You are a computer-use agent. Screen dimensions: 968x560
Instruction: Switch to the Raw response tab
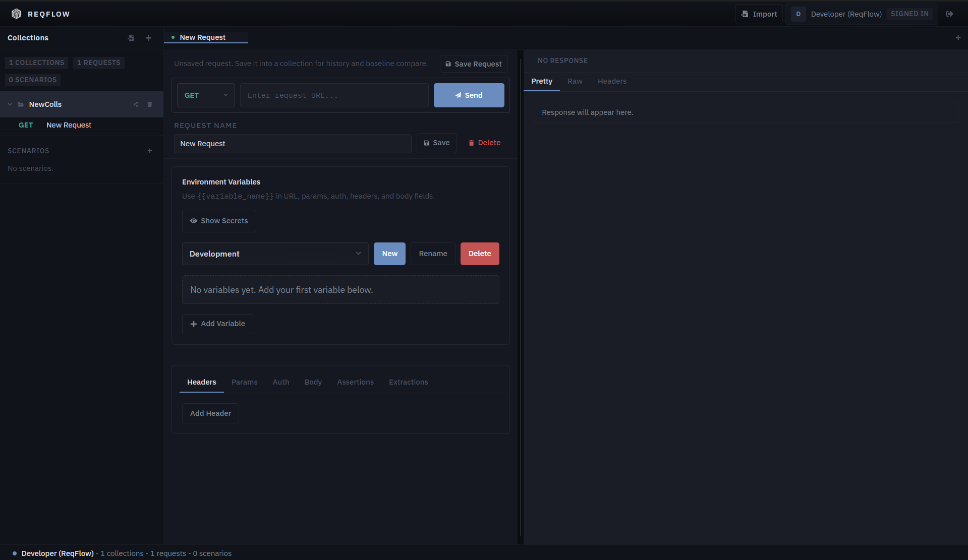click(575, 81)
